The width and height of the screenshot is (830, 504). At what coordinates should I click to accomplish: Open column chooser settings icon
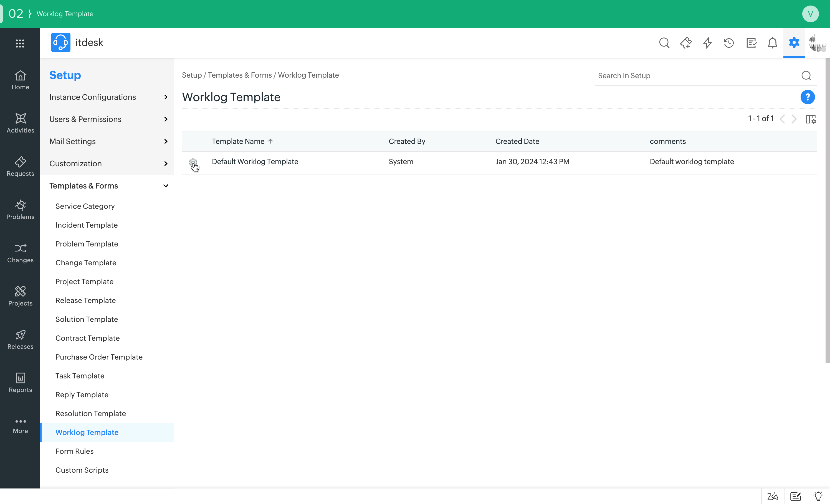pos(811,119)
